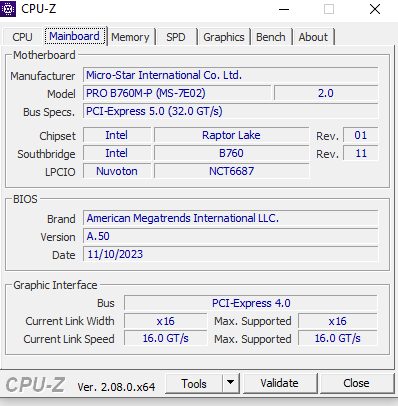Go to the Graphics tab

224,37
